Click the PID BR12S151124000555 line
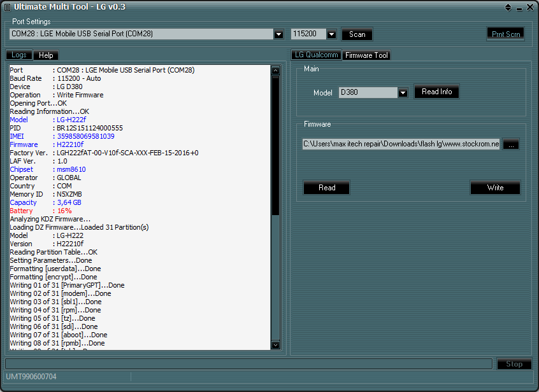This screenshot has width=539, height=392. point(66,128)
